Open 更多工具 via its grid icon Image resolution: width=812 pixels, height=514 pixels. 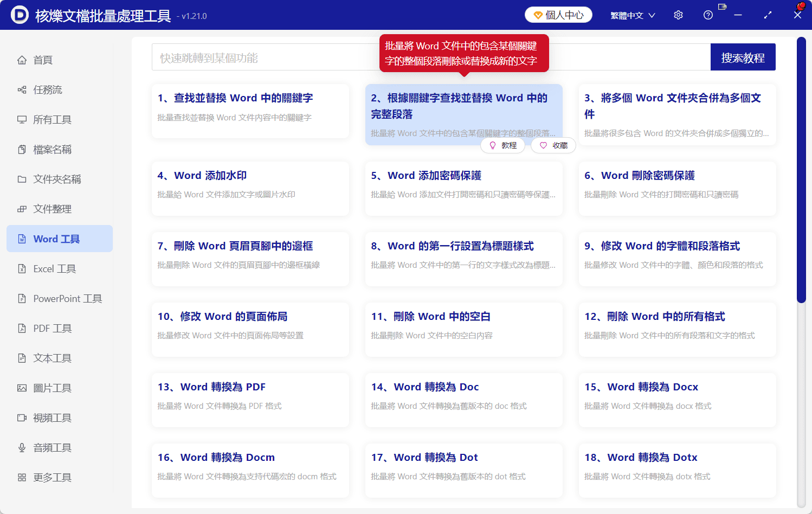pos(22,477)
